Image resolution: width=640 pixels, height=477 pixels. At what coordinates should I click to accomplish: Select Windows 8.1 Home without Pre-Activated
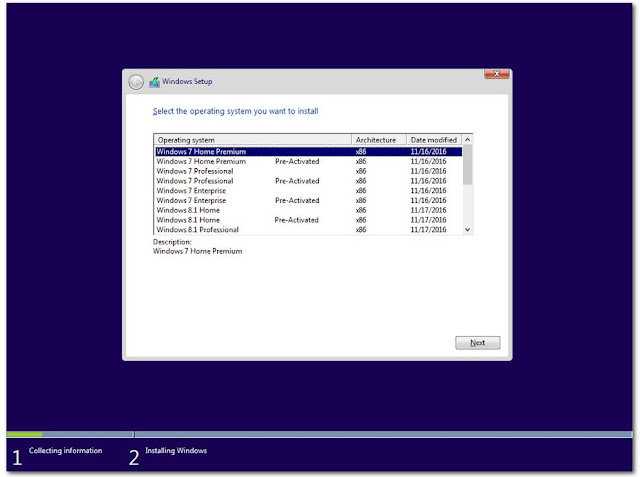309,210
